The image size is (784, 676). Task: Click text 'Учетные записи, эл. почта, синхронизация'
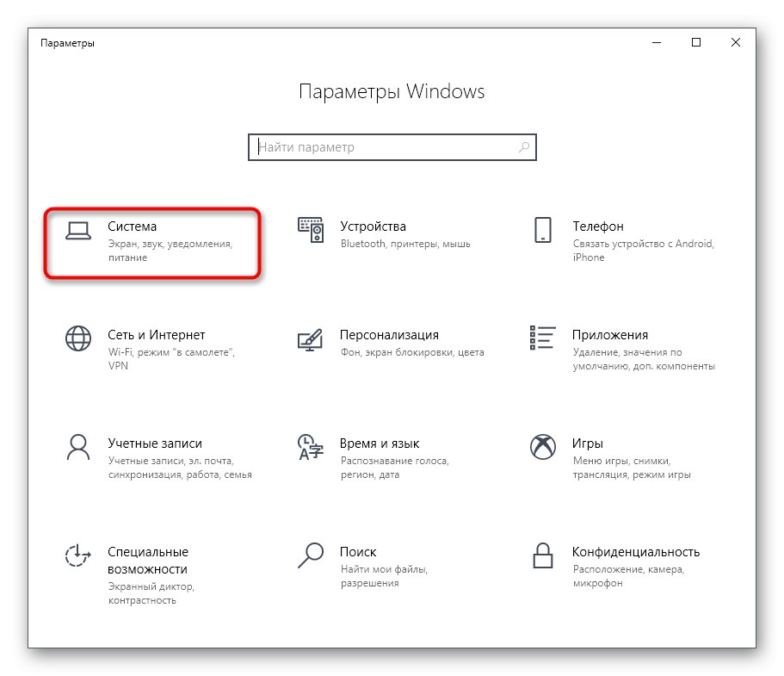[x=180, y=468]
